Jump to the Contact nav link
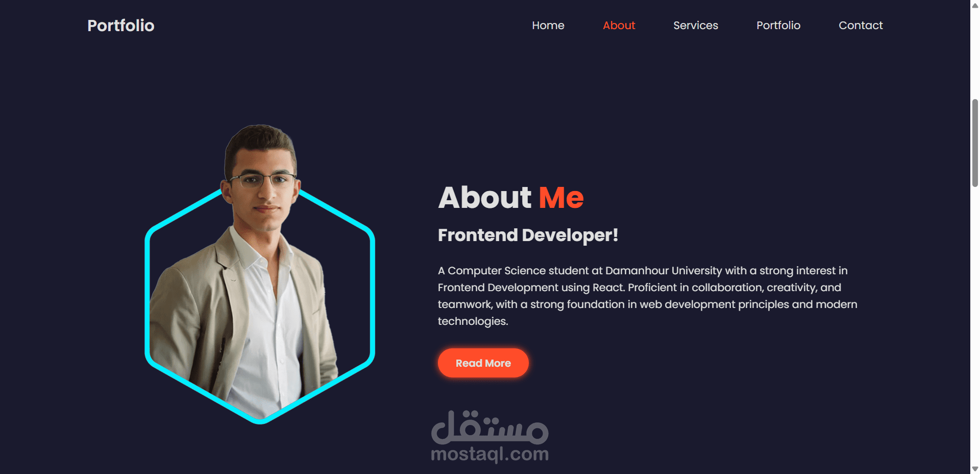 coord(861,26)
